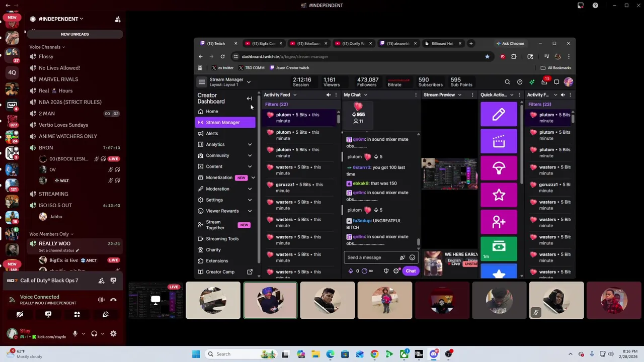Open Discord activities shapes icon
Screen dimensions: 644x362
pyautogui.click(x=77, y=314)
